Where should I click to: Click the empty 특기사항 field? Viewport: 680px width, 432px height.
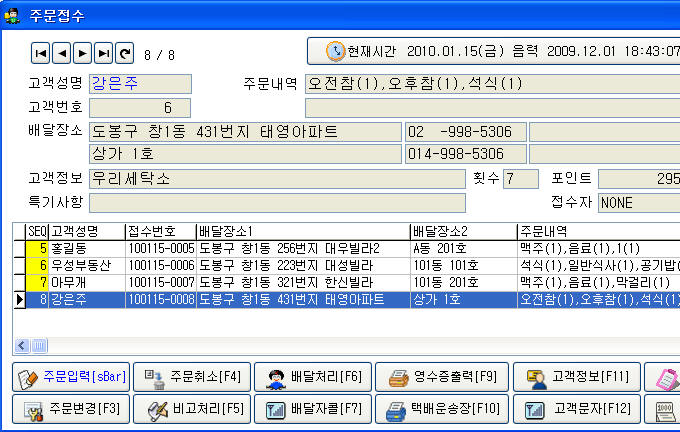tap(278, 203)
